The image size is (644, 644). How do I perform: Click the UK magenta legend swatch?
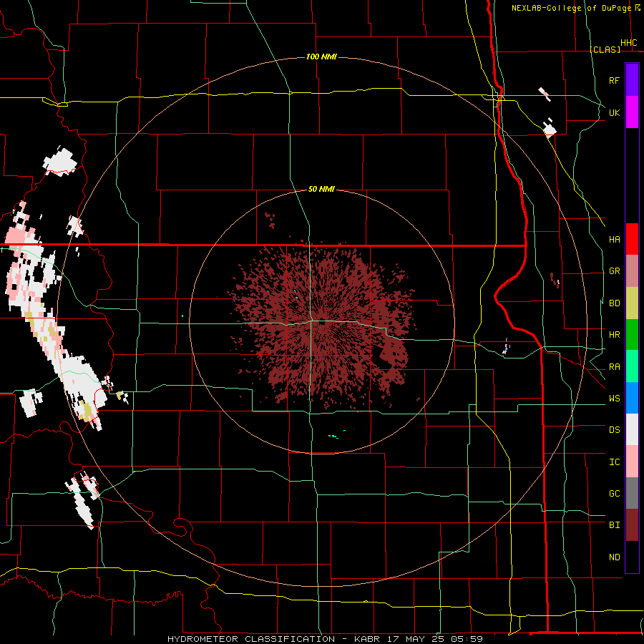[x=632, y=112]
